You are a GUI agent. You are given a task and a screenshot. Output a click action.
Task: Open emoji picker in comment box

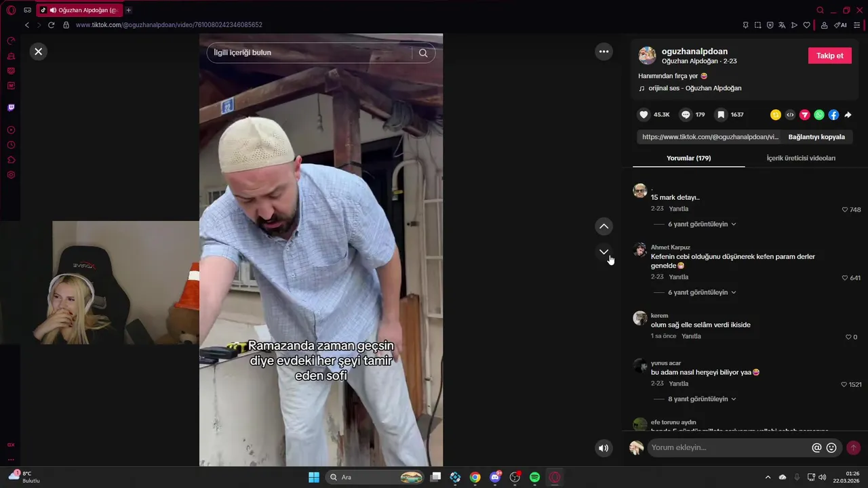831,448
